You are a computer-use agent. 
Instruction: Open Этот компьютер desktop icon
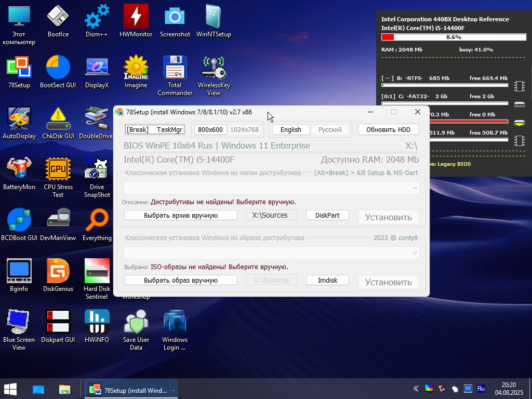click(x=19, y=24)
